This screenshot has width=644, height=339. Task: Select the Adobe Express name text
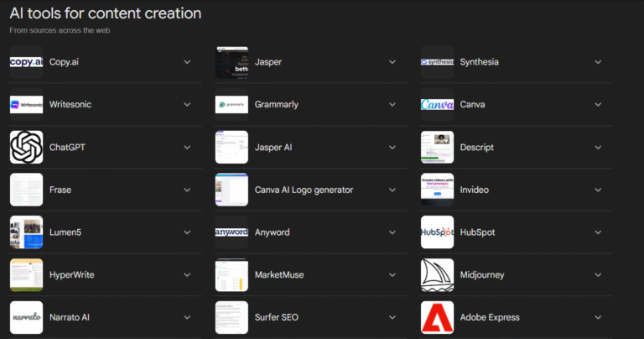coord(490,318)
